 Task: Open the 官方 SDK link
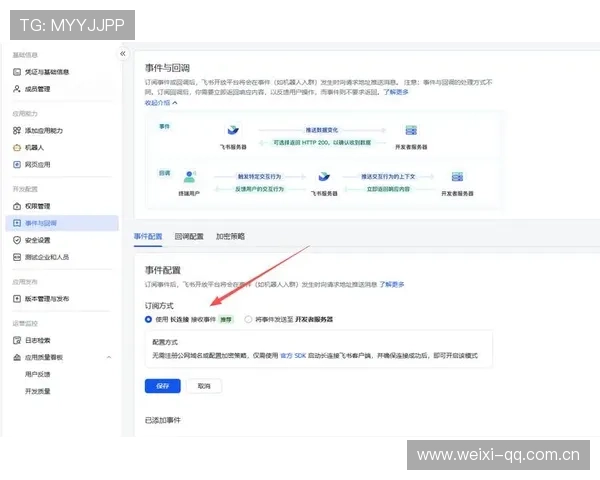pos(293,356)
